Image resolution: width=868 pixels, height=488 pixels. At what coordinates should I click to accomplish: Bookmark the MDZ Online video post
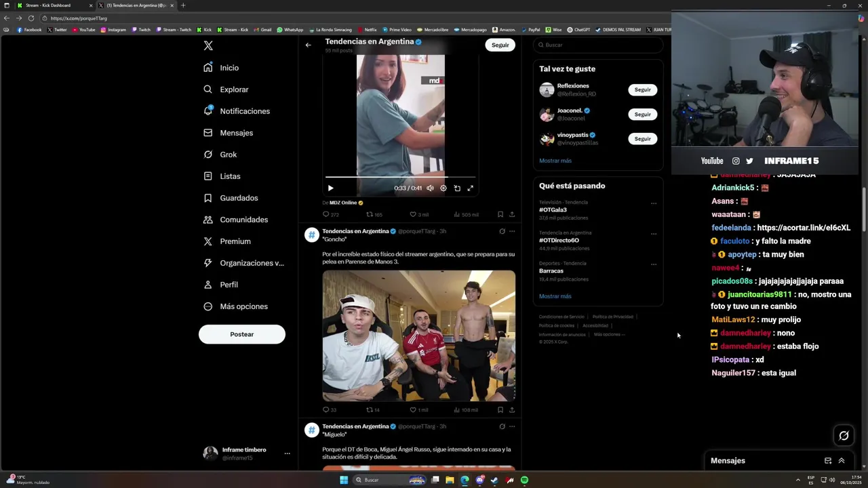click(500, 214)
